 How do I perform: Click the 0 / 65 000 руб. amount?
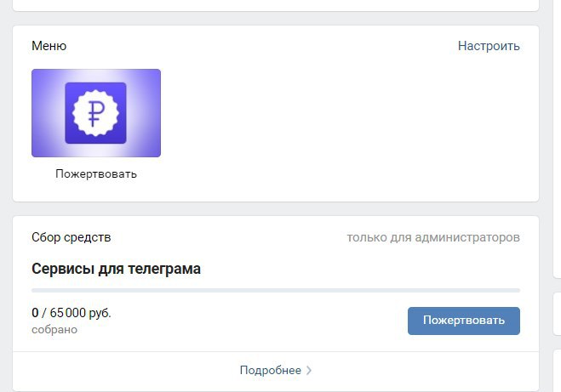[x=72, y=313]
